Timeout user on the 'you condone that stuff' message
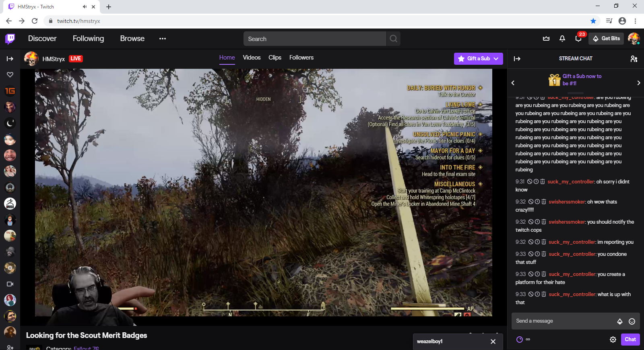 coord(537,254)
